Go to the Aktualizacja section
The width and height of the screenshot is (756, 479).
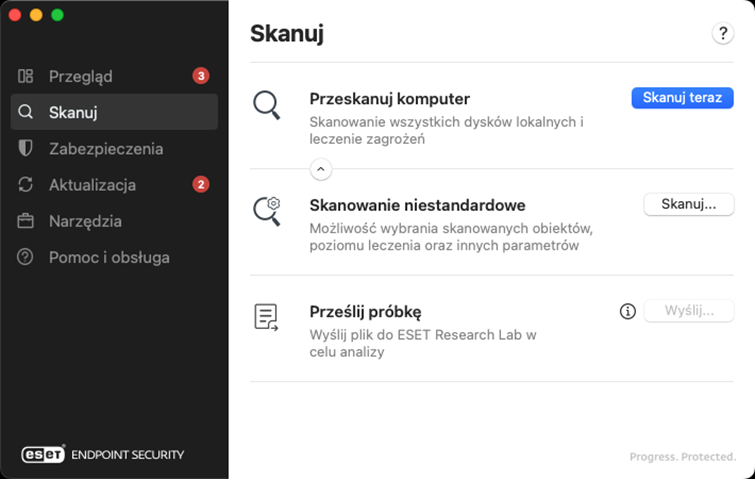coord(92,185)
